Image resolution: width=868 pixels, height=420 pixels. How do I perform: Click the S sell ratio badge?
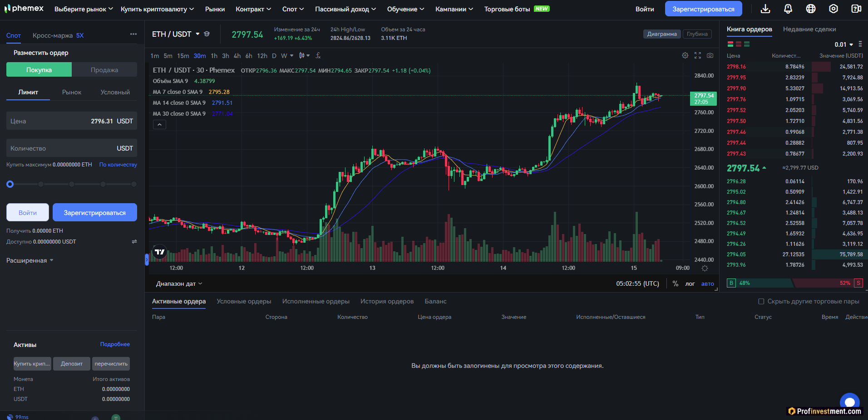point(858,283)
